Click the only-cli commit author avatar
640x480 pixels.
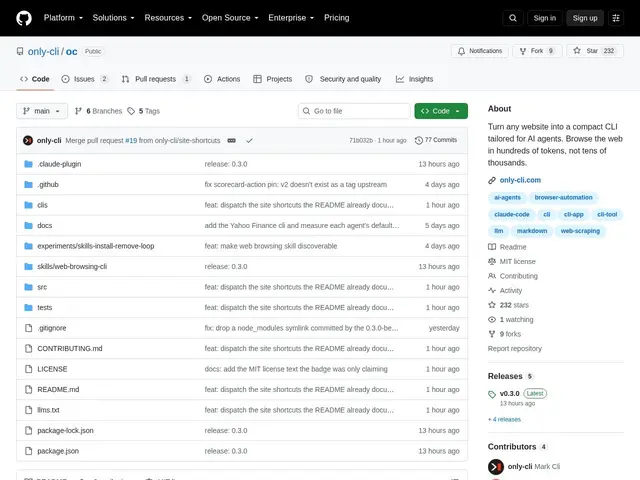point(28,140)
